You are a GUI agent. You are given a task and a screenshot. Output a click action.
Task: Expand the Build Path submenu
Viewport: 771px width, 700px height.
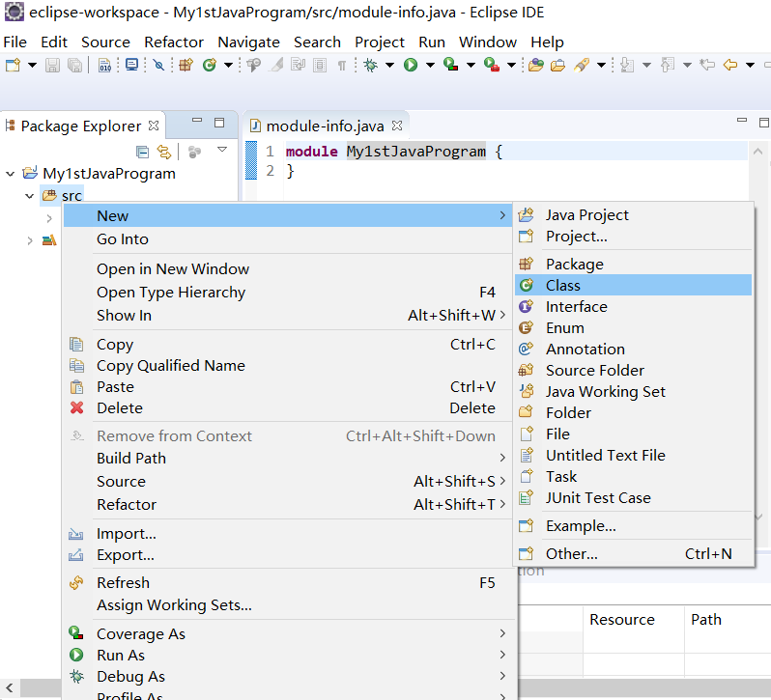(289, 459)
